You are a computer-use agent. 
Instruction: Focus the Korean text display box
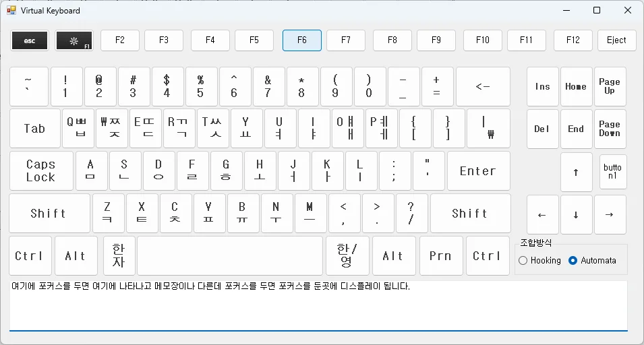[x=318, y=305]
